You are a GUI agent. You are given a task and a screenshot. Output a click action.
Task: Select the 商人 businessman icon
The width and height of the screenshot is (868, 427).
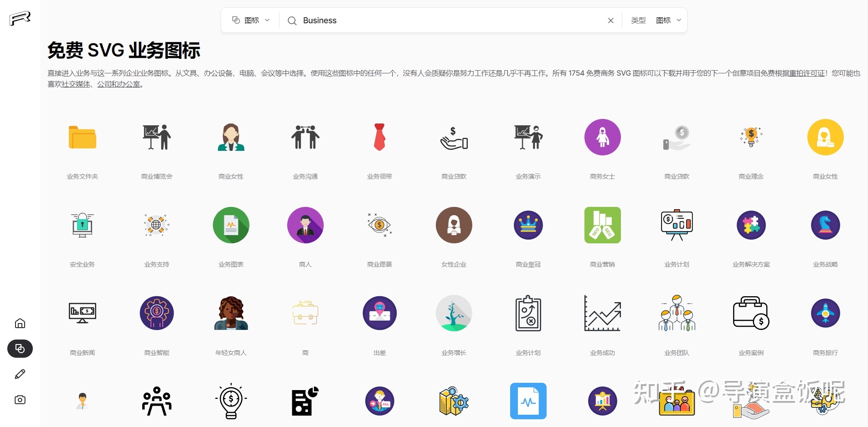305,225
